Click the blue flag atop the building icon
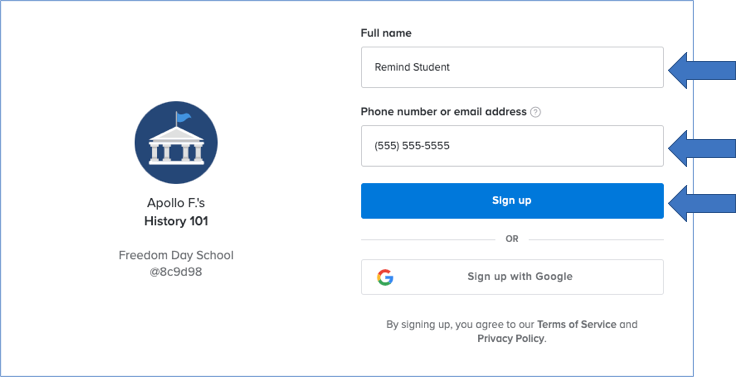 pos(184,117)
